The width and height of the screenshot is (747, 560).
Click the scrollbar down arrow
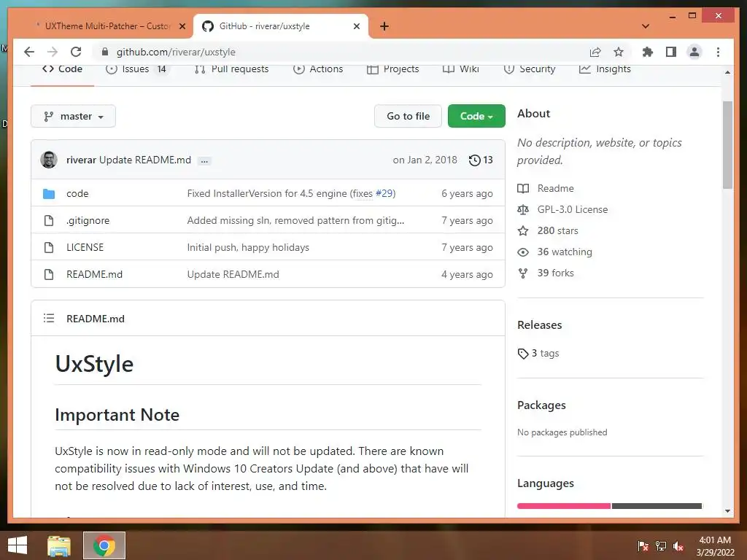pos(727,511)
